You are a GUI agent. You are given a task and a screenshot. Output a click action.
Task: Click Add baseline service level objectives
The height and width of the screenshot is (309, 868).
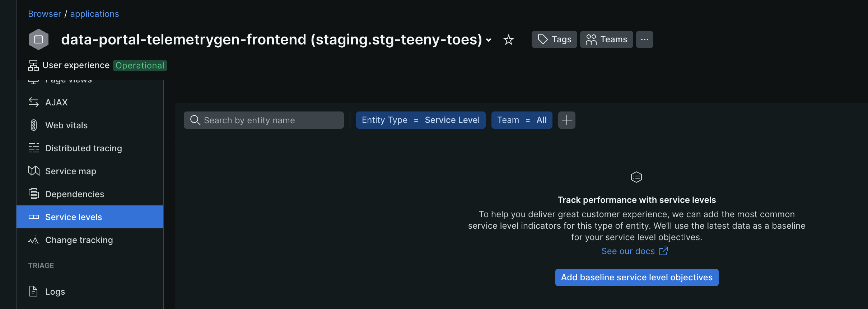[x=636, y=277]
